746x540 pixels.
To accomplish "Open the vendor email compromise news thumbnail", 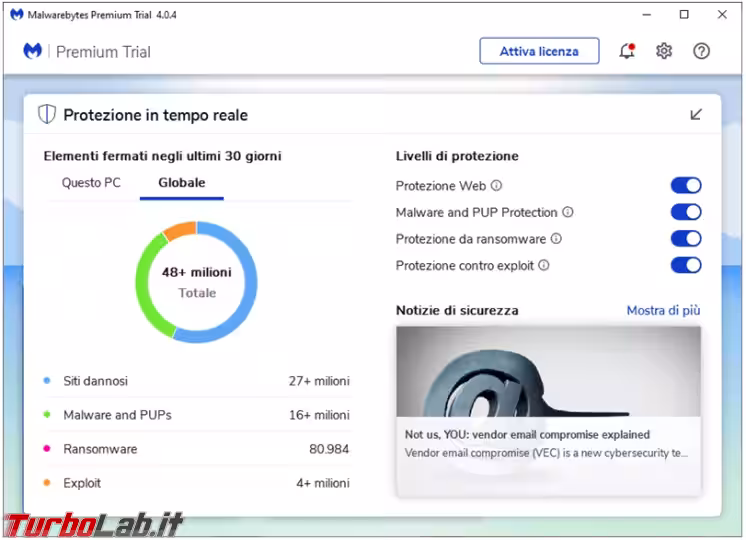I will click(549, 372).
